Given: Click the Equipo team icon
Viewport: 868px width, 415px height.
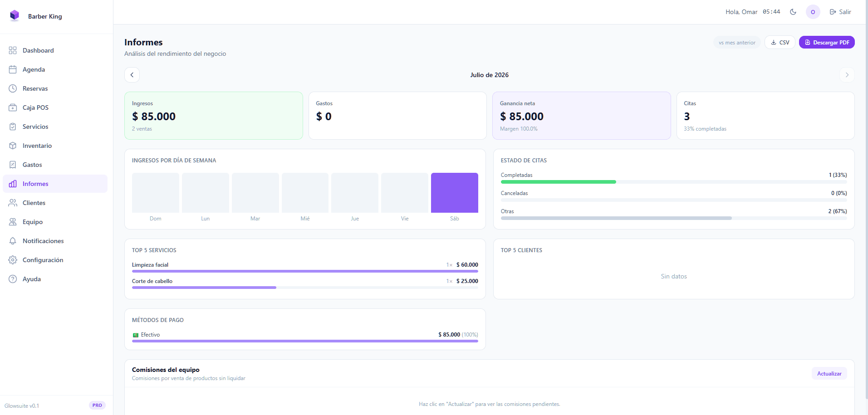Looking at the screenshot, I should point(13,222).
